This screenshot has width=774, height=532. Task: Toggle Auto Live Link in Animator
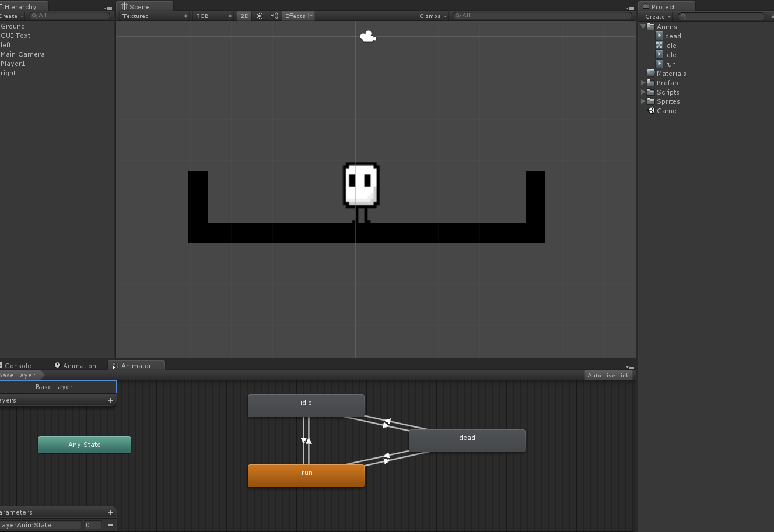point(608,375)
